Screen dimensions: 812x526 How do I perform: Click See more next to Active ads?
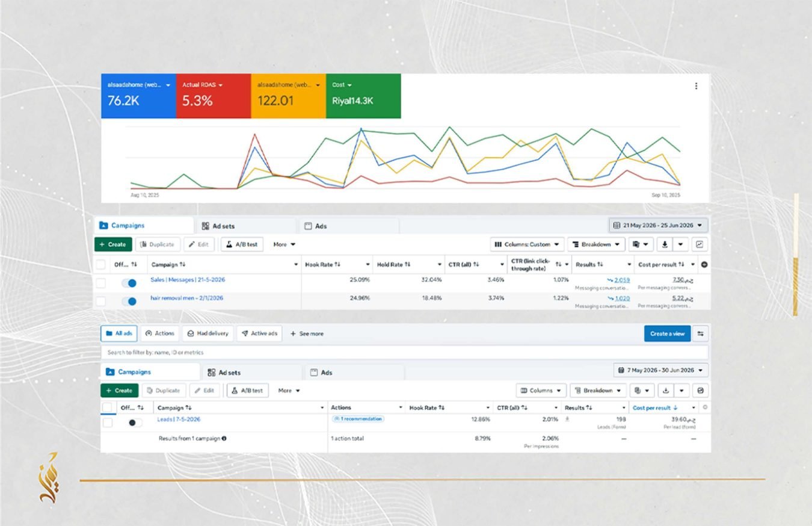307,333
